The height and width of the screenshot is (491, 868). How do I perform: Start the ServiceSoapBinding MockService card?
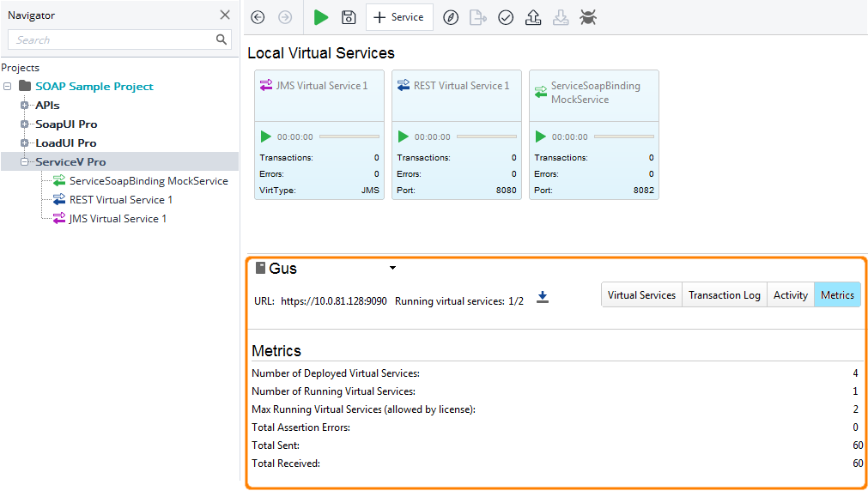click(540, 136)
